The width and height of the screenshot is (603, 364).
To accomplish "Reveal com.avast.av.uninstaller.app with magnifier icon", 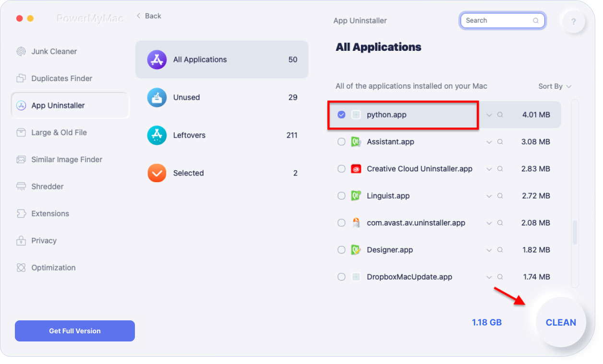I will (x=500, y=223).
